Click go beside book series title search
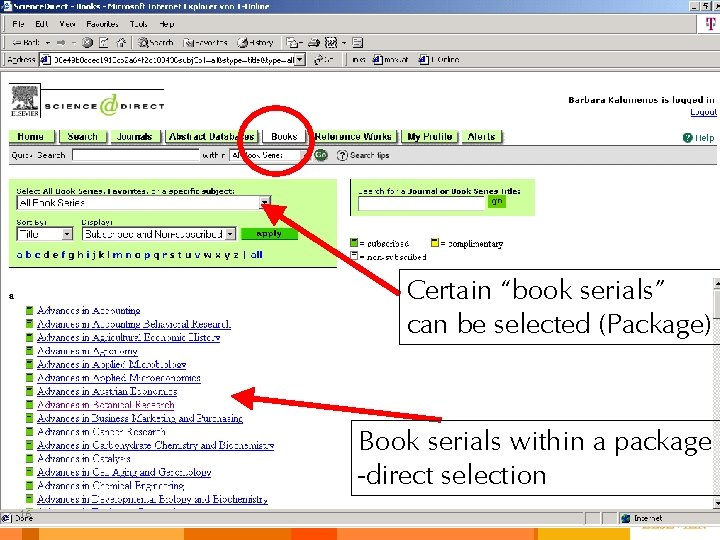 click(496, 202)
